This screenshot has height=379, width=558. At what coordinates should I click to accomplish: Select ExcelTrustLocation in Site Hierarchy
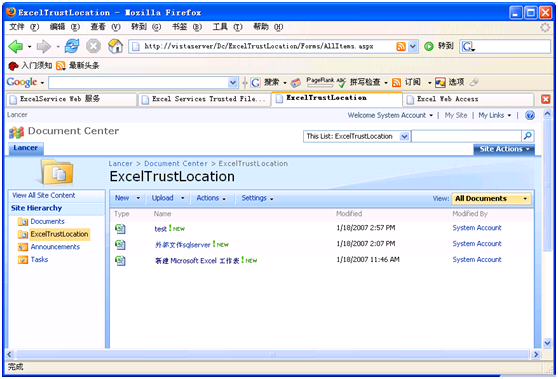(59, 234)
